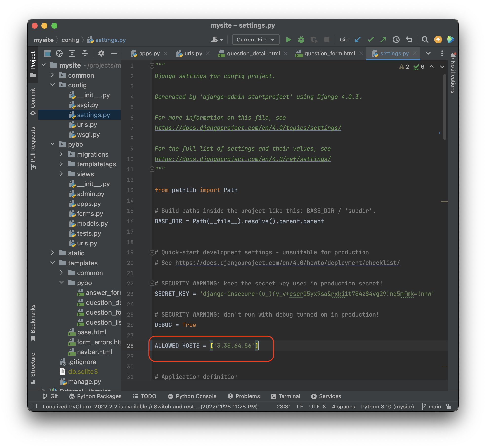Switch to the urls.py editor tab

coord(193,53)
